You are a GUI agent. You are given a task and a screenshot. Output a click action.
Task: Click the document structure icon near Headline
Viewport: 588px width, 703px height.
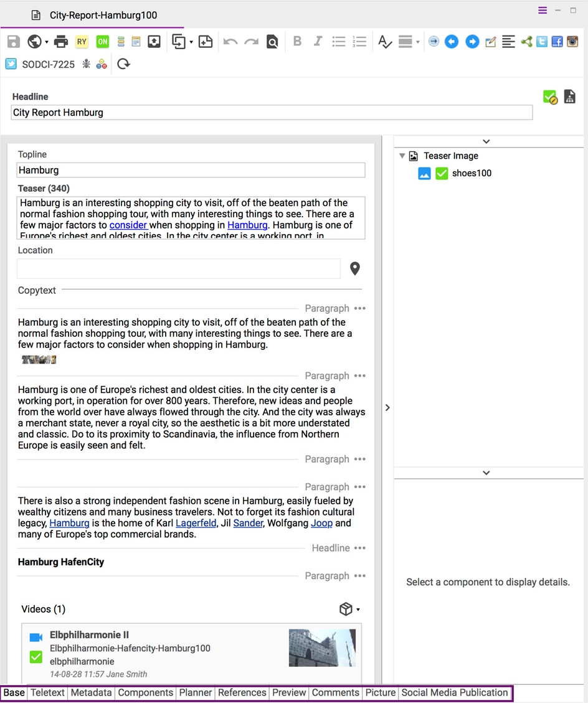(569, 97)
